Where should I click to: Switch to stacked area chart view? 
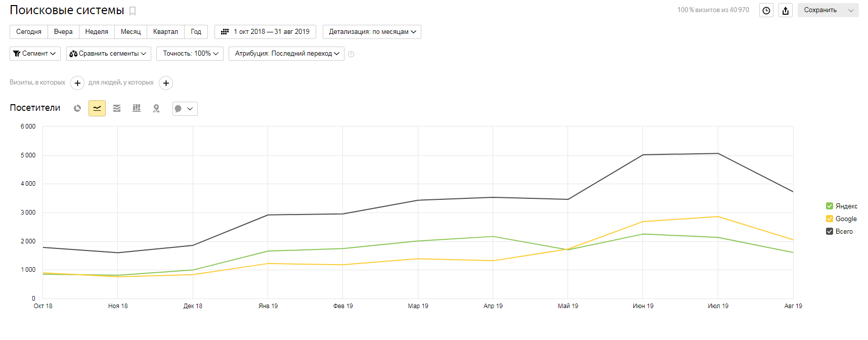[x=117, y=108]
